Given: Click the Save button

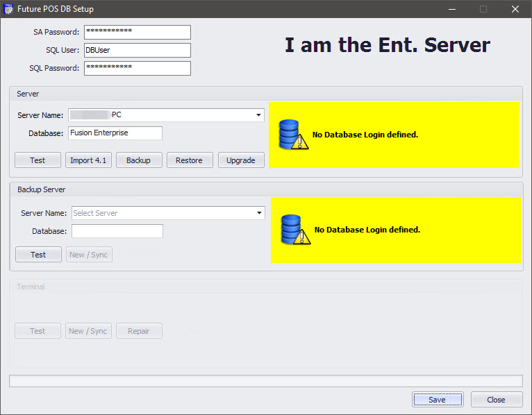Looking at the screenshot, I should pos(437,400).
